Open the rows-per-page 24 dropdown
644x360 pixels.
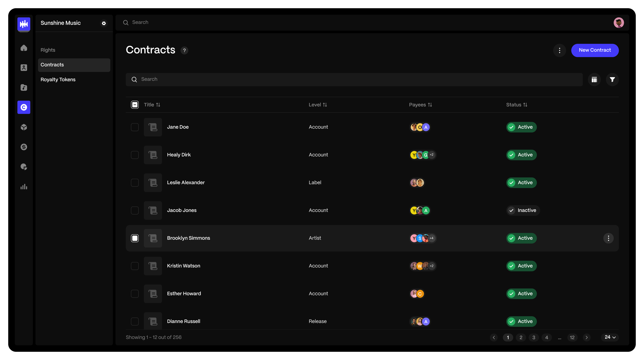[610, 337]
